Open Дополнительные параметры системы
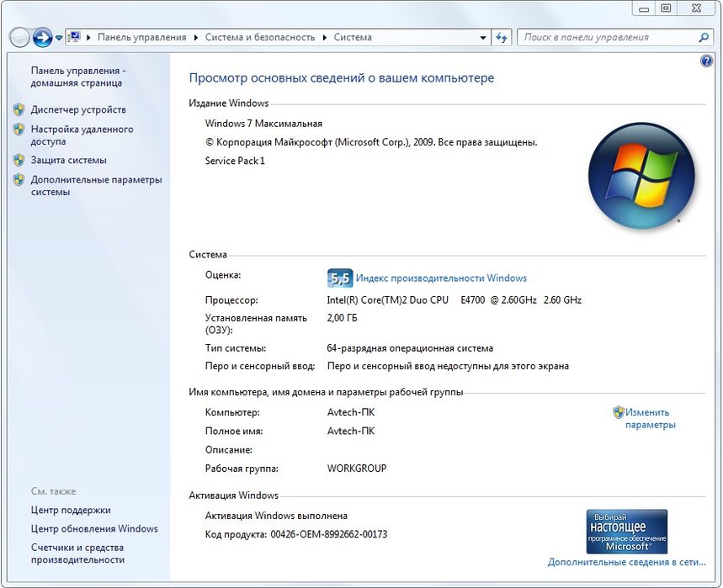 [96, 186]
